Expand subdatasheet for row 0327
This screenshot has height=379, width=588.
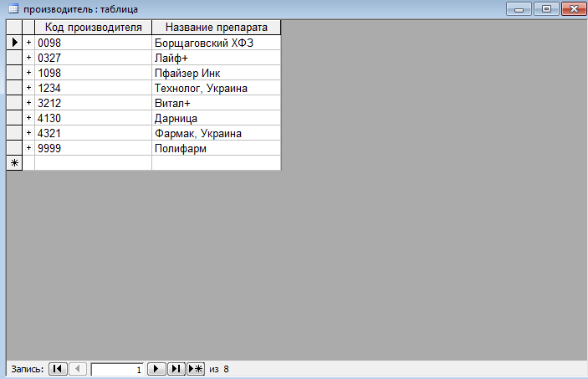[x=28, y=58]
